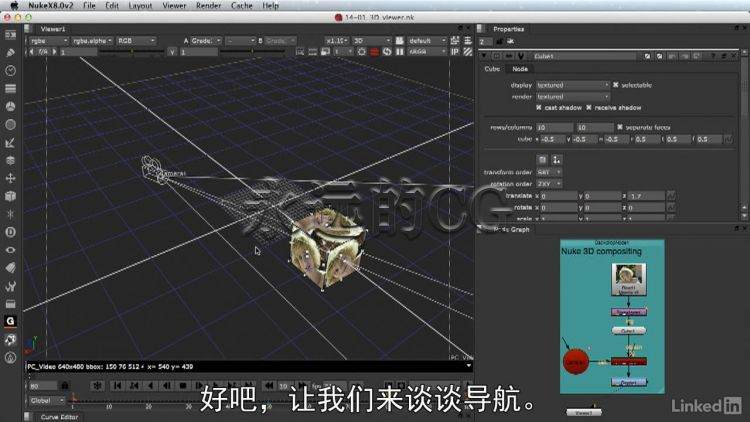Open the Other nodes icon

point(10,304)
